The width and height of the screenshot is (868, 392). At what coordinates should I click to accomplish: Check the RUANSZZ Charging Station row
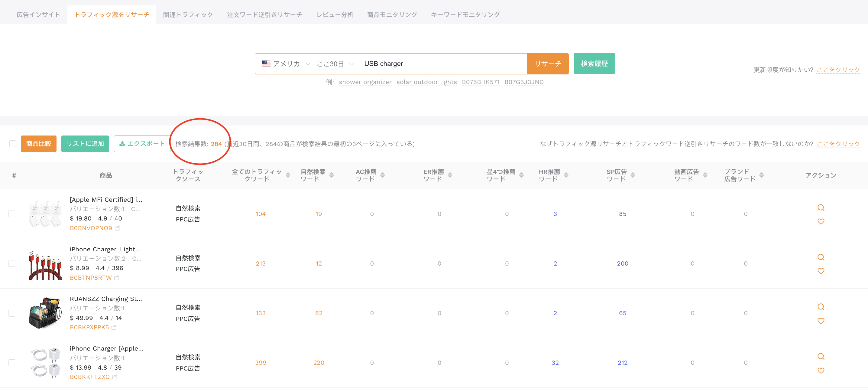click(12, 313)
